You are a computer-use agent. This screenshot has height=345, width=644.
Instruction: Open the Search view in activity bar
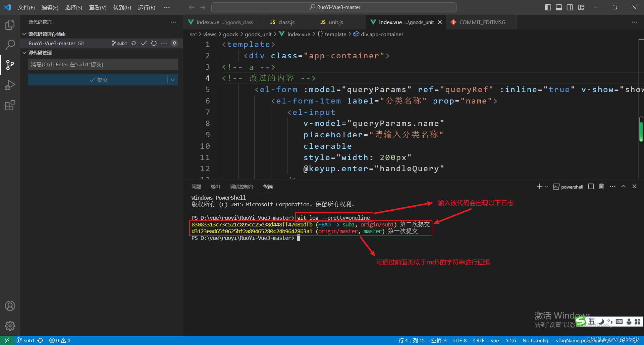tap(10, 45)
